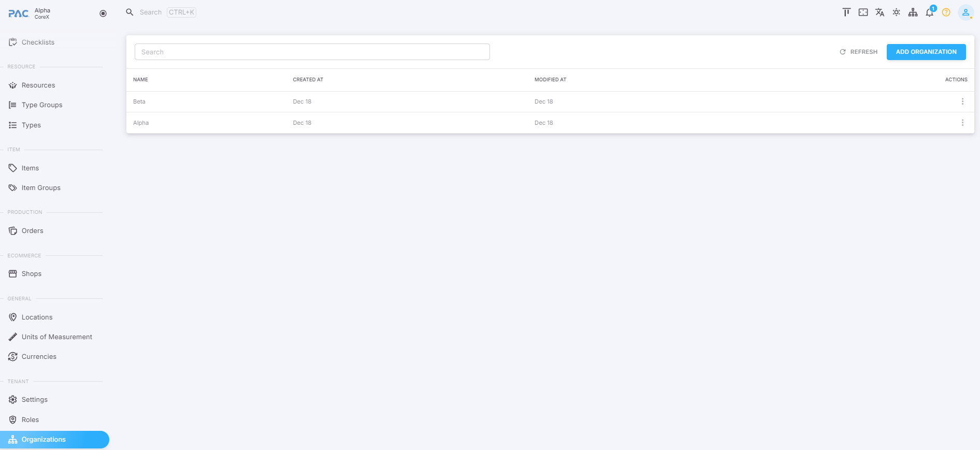
Task: Click the Currencies icon in sidebar
Action: [x=13, y=357]
